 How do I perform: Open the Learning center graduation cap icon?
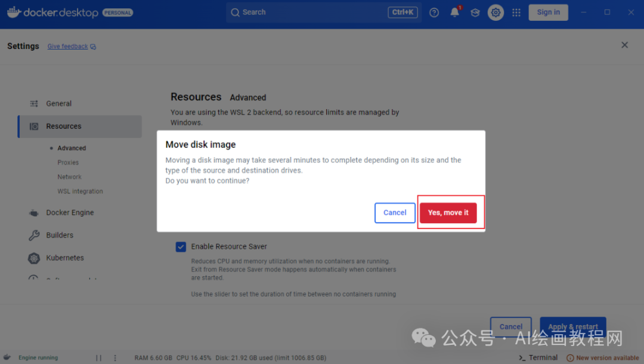click(x=475, y=13)
